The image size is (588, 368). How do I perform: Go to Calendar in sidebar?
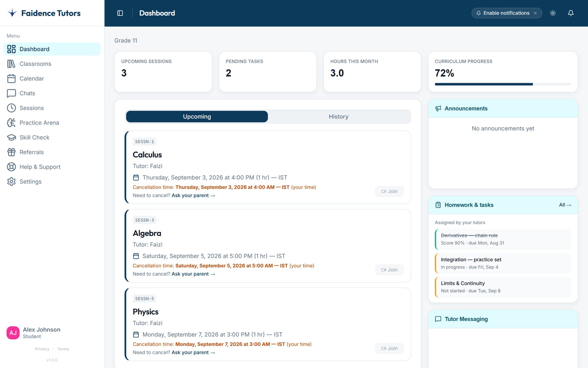pyautogui.click(x=52, y=78)
